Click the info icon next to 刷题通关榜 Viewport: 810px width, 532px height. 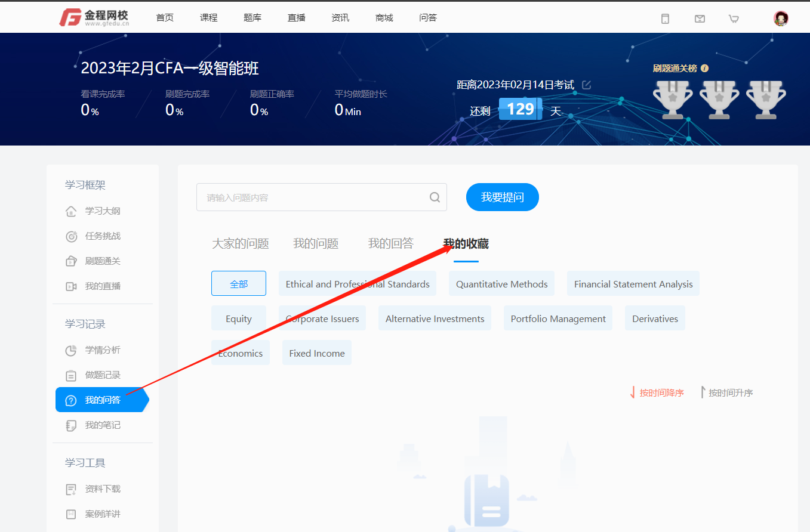[704, 69]
